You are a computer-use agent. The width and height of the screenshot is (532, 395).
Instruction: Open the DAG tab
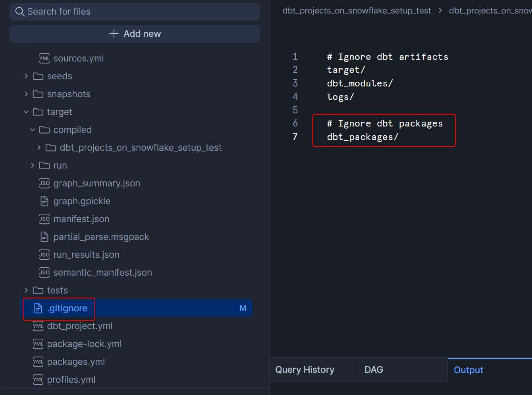pos(374,370)
